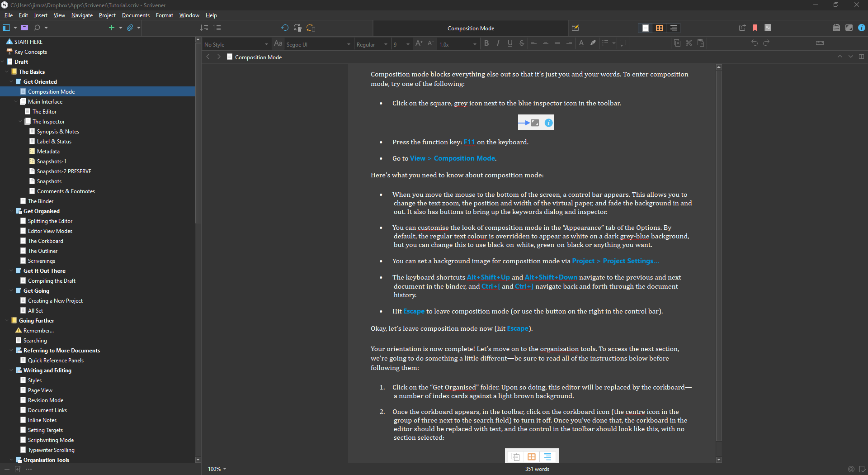The height and width of the screenshot is (475, 868).
Task: Click the Show Ruler icon
Action: [820, 43]
